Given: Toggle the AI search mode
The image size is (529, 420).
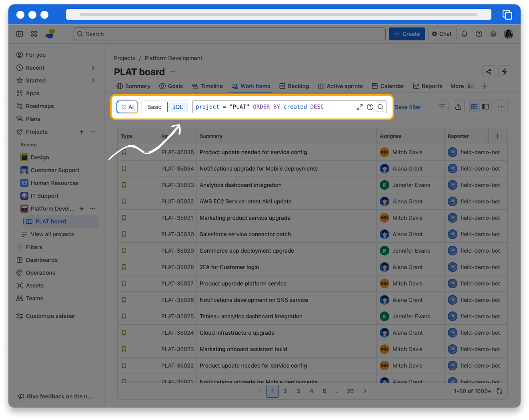Looking at the screenshot, I should point(127,107).
